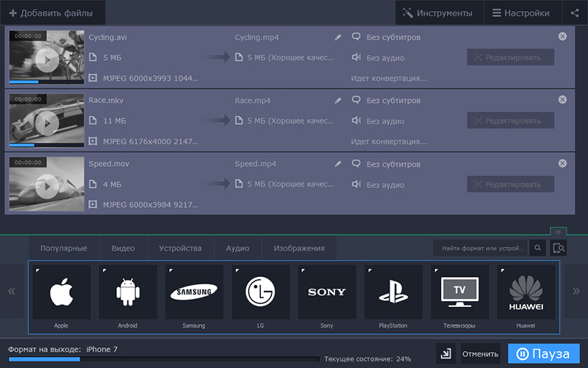Show previous device presets with left arrow

click(x=12, y=291)
